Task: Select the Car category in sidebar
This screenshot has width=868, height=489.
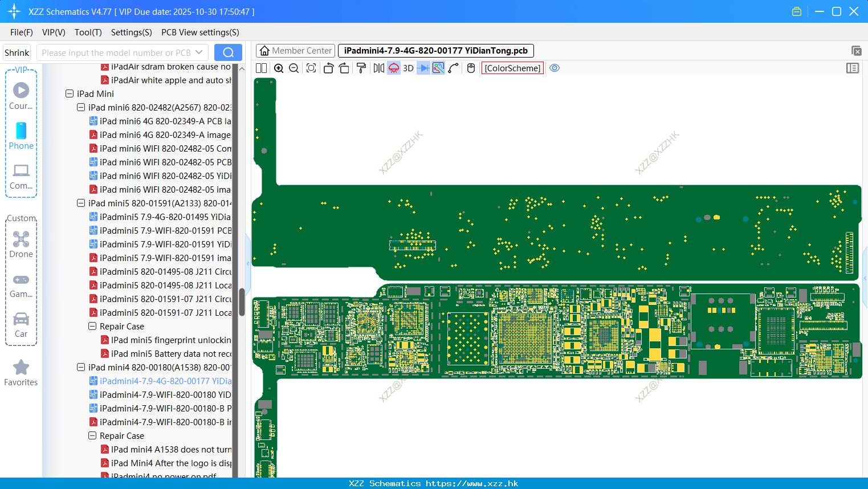Action: [21, 325]
